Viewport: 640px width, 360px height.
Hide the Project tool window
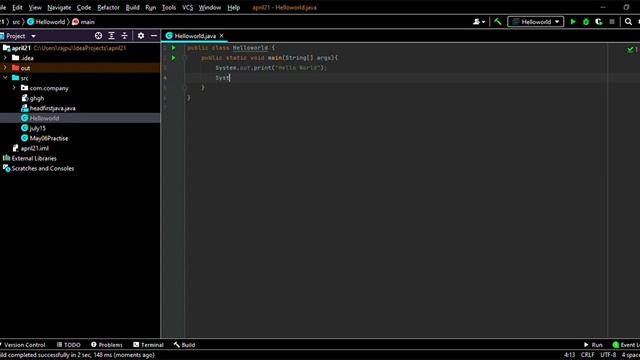[154, 36]
